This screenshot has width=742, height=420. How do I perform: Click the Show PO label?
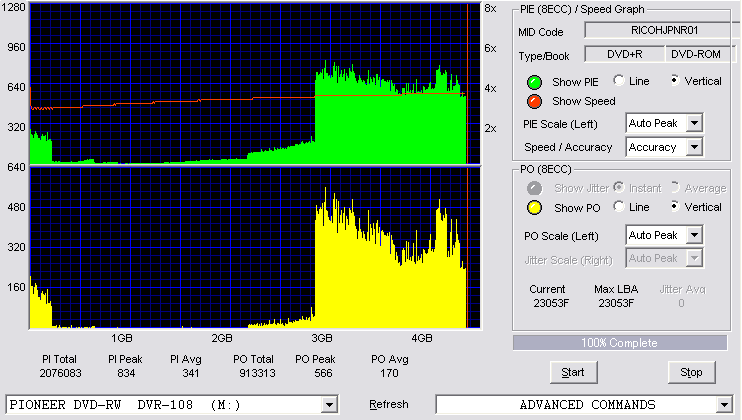click(577, 208)
